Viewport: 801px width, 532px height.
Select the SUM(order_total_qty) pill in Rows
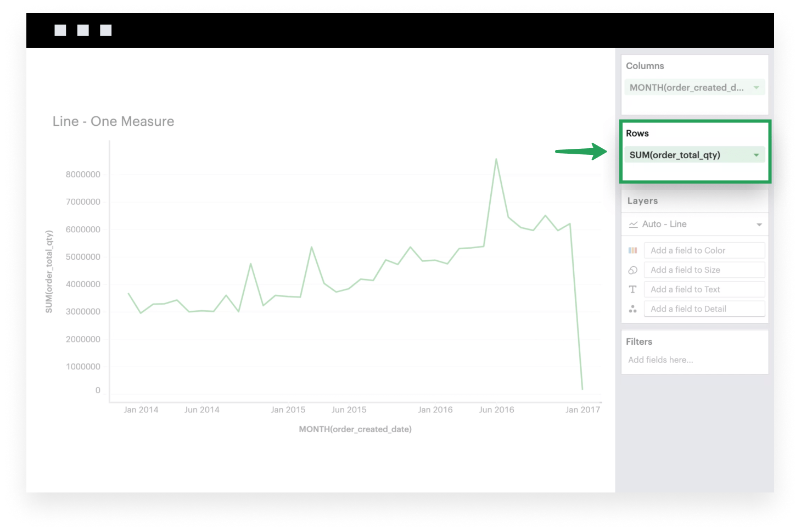[x=694, y=155]
